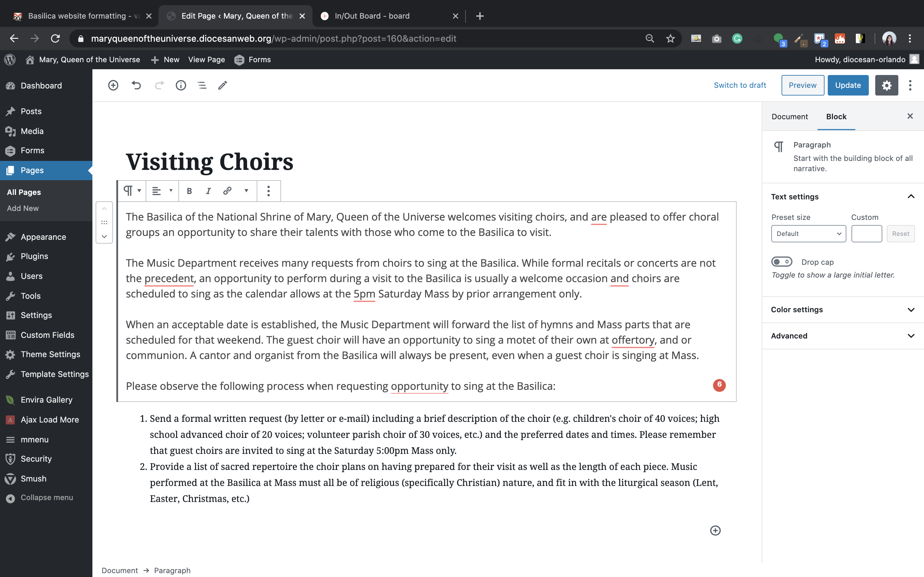Switch to the Document tab

tap(789, 116)
